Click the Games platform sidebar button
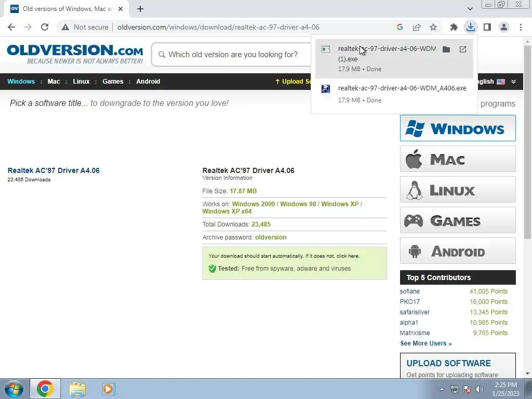This screenshot has width=532, height=399. click(x=458, y=220)
